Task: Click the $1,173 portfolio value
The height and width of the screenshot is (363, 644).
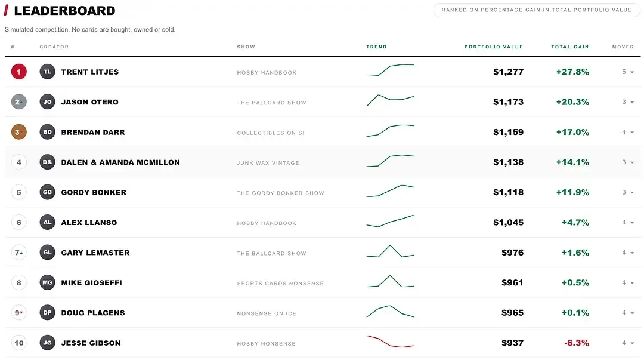Action: [509, 102]
